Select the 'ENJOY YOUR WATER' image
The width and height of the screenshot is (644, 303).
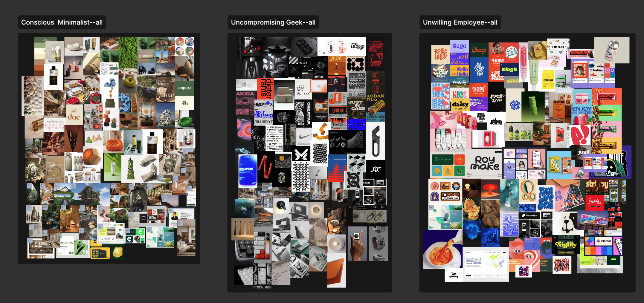[x=582, y=111]
